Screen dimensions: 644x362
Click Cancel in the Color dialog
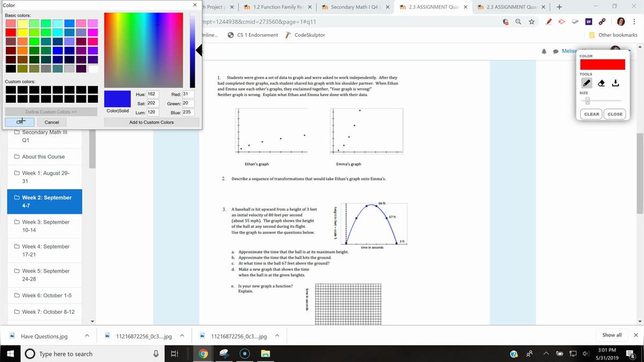click(52, 122)
